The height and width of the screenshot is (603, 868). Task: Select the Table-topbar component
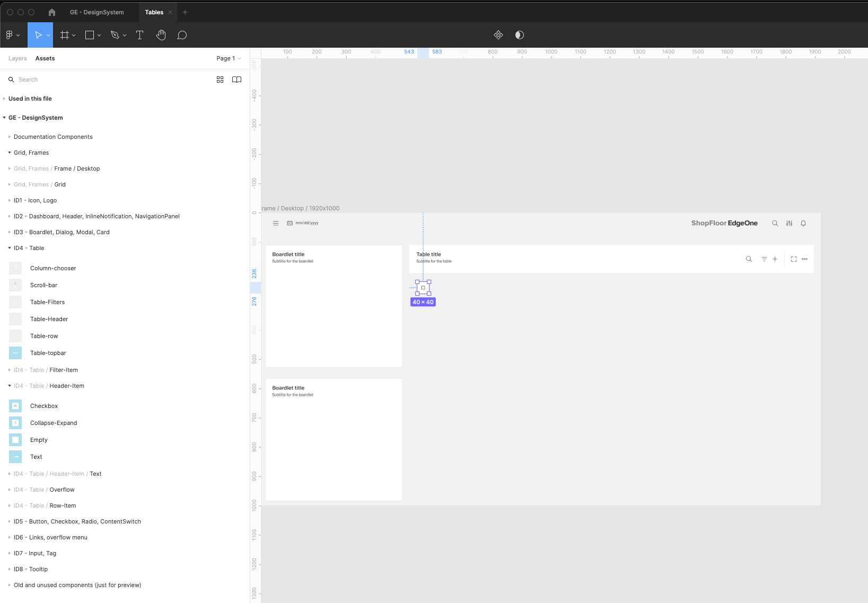(x=48, y=353)
